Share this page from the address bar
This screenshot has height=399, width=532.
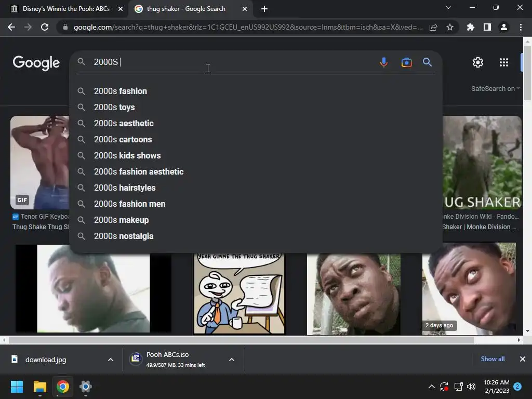[x=433, y=27]
